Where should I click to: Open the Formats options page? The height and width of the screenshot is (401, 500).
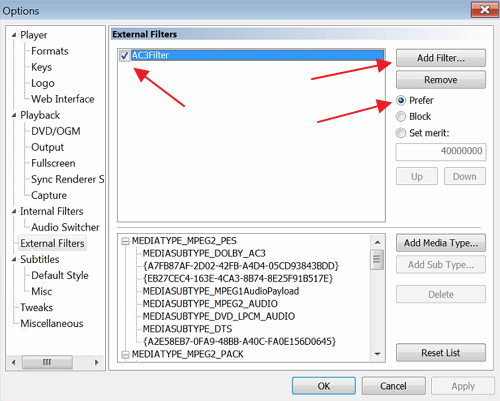coord(50,51)
